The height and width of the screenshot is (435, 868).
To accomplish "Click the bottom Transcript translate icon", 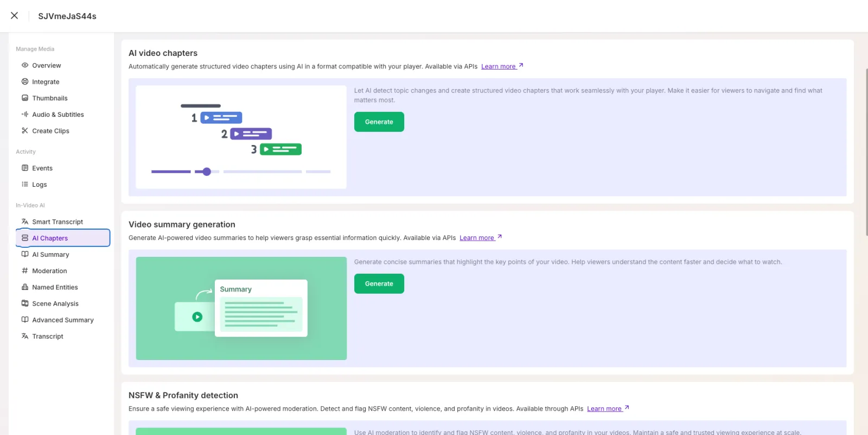I will 25,336.
